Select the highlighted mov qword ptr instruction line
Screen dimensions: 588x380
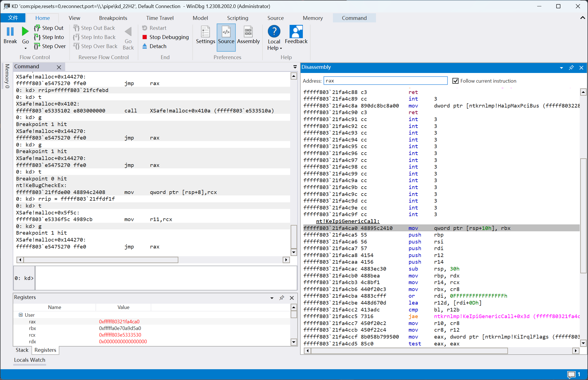[x=441, y=228]
